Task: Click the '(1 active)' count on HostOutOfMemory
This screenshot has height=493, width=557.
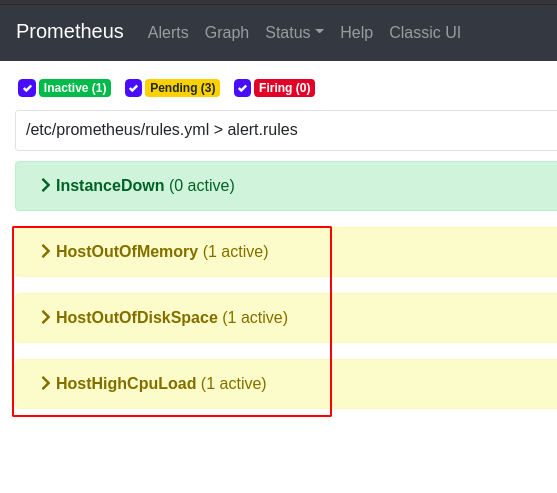Action: (236, 251)
